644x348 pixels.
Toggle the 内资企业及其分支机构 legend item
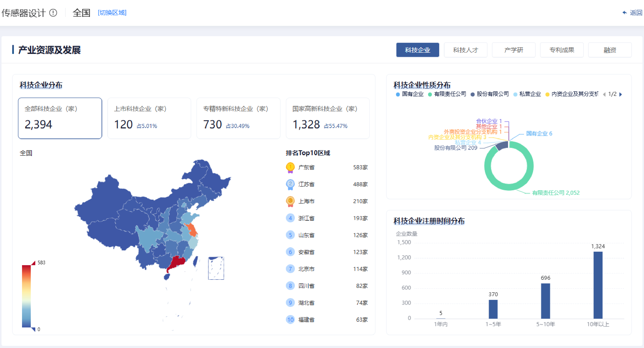[x=572, y=94]
